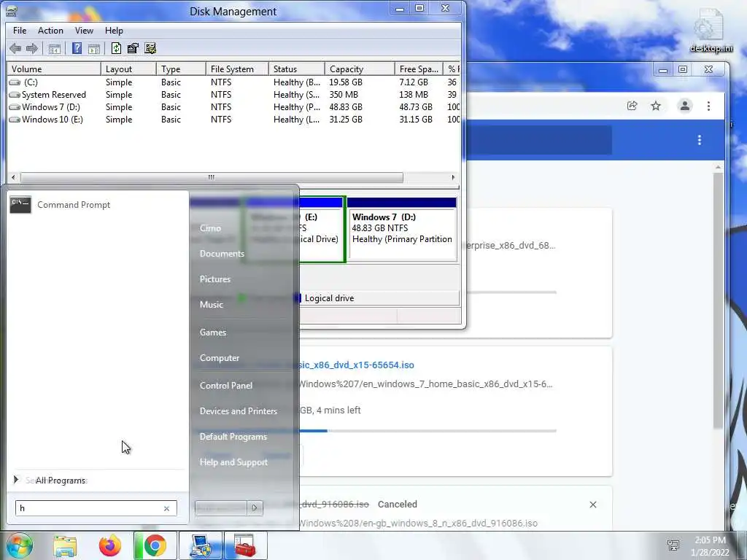Sort by the Capacity column header
This screenshot has height=560, width=747.
click(x=360, y=69)
